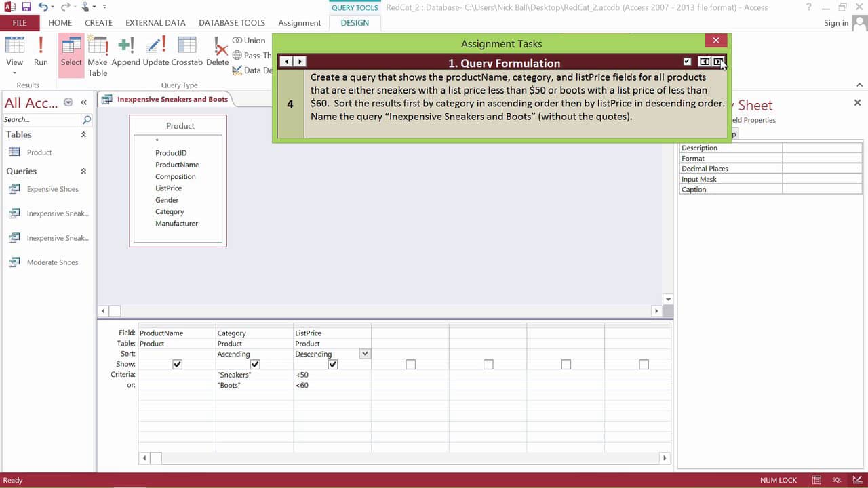Click the Undo arrow icon
The width and height of the screenshot is (868, 488).
click(x=43, y=7)
